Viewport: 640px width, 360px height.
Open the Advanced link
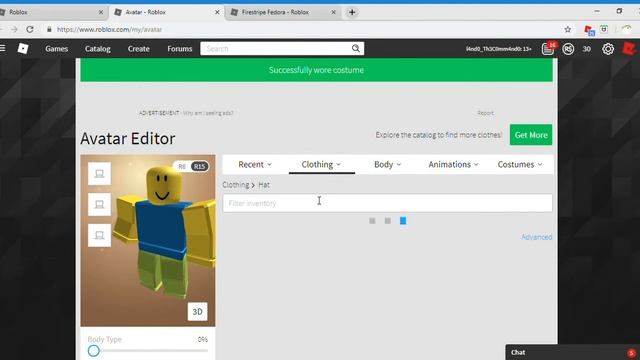coord(536,237)
